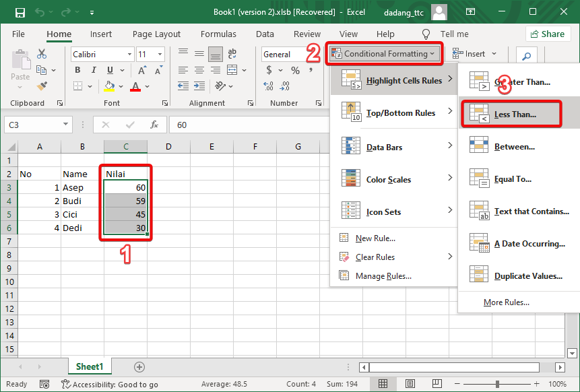Apply the Percent Style number format
This screenshot has width=580, height=392.
pyautogui.click(x=296, y=69)
